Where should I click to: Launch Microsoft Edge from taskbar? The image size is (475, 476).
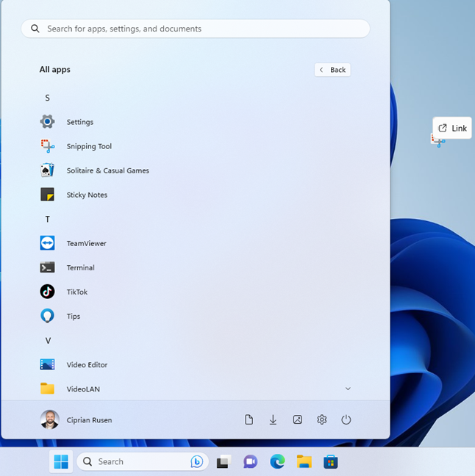277,462
